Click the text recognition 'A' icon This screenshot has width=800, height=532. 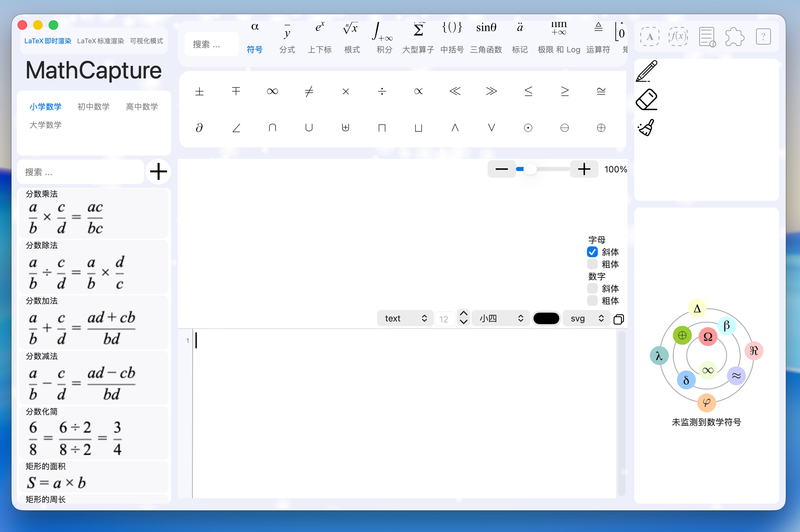click(650, 36)
